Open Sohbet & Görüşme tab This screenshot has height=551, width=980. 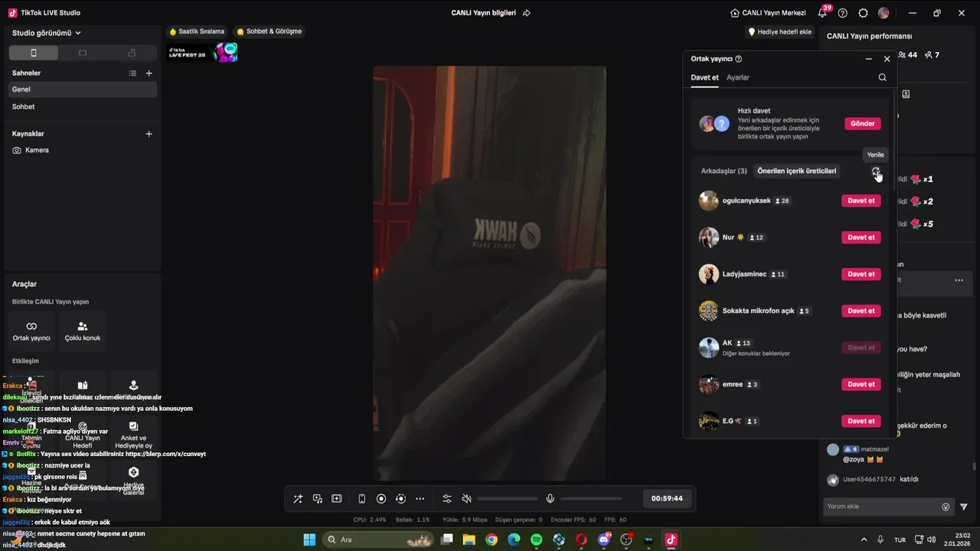pos(269,31)
